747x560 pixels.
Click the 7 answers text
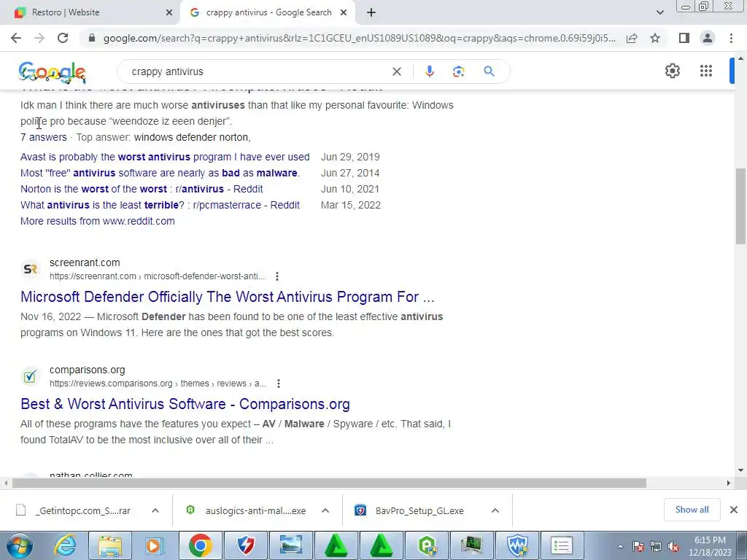(x=43, y=137)
